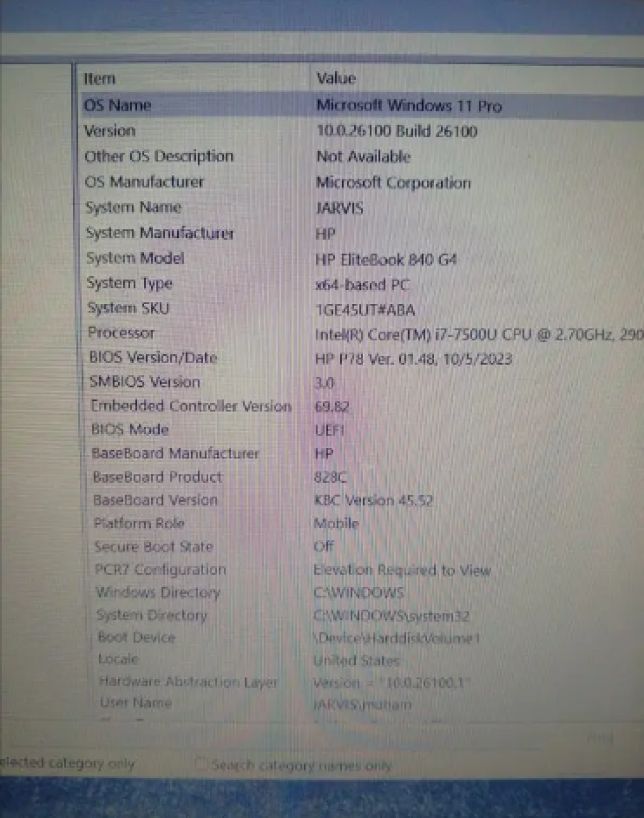This screenshot has height=818, width=644.
Task: Tick the 'Search category names only' checkbox
Action: point(201,764)
